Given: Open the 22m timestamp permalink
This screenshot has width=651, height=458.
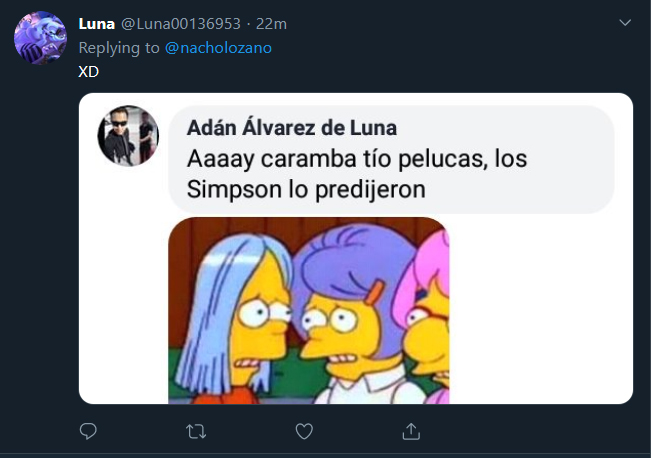Looking at the screenshot, I should (271, 24).
